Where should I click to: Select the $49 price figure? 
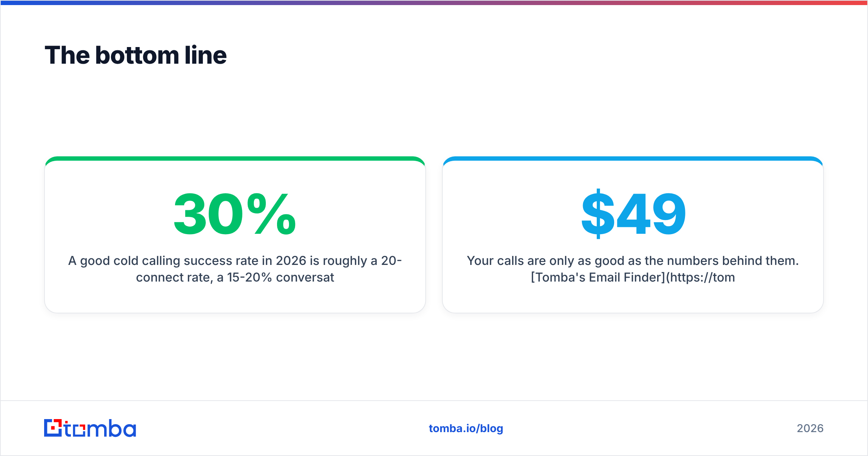(633, 214)
